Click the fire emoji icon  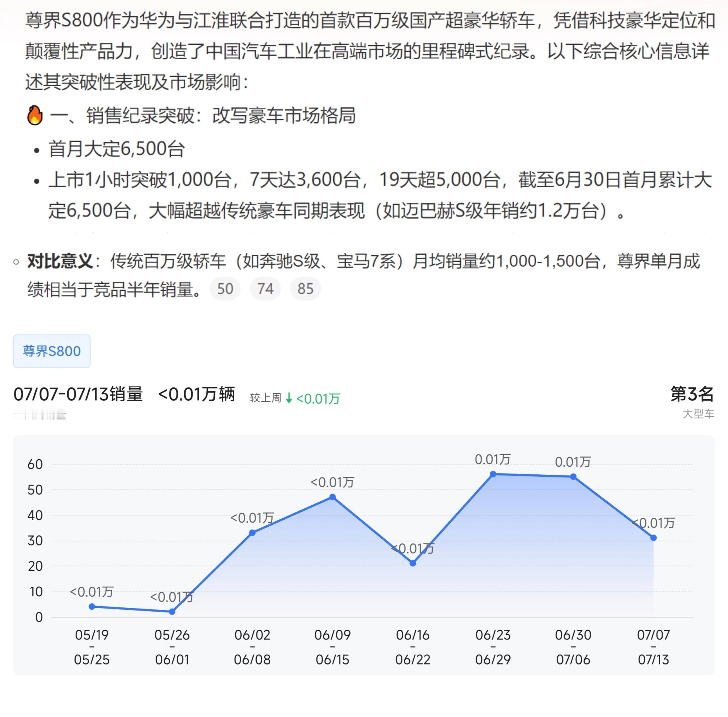click(35, 115)
